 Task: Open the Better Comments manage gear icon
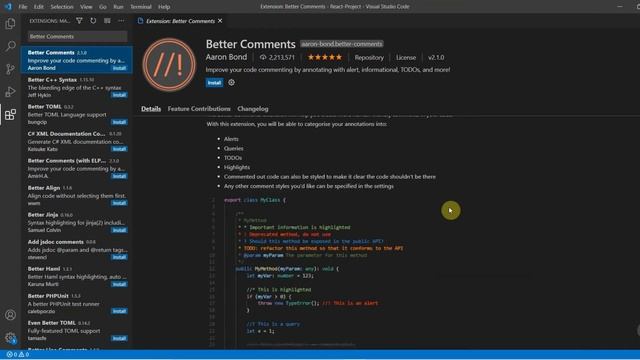coord(231,82)
